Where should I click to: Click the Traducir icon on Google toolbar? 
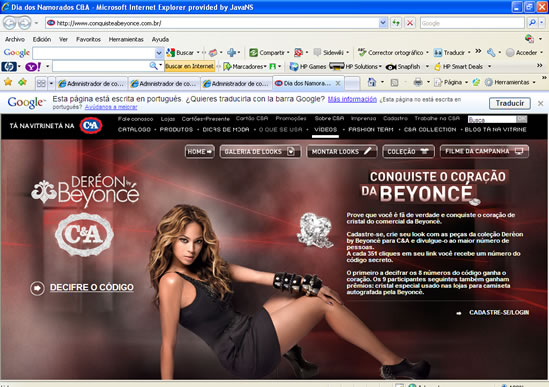[438, 53]
